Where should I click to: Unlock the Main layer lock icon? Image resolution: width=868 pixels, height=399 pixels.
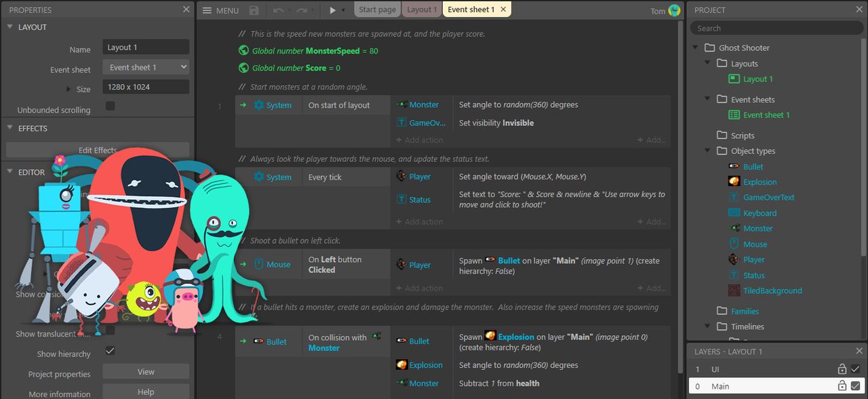click(842, 386)
